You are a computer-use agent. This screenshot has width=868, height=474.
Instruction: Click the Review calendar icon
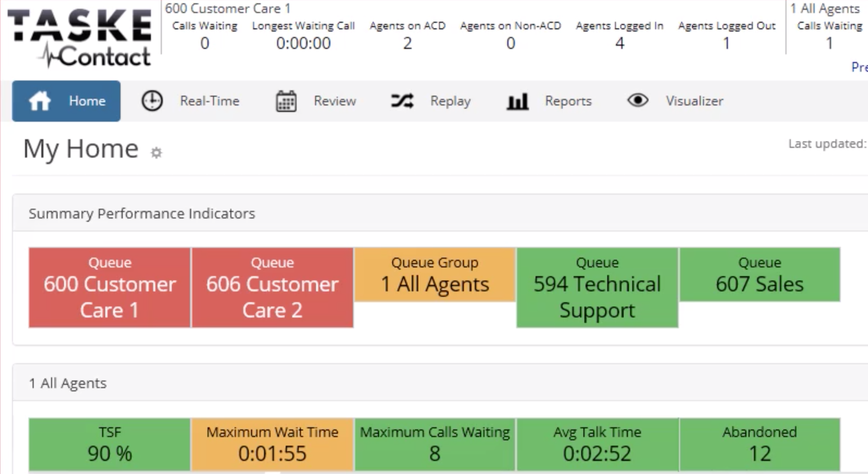[x=286, y=101]
